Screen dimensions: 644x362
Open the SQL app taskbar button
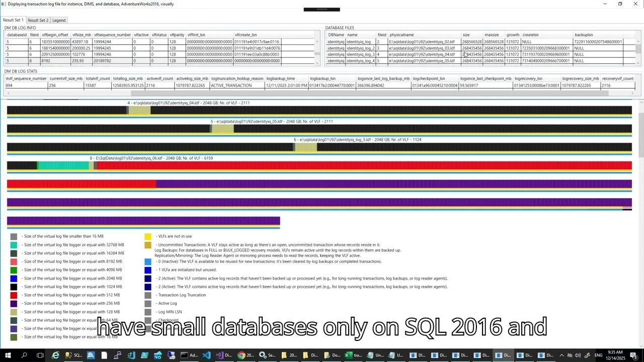point(73,355)
